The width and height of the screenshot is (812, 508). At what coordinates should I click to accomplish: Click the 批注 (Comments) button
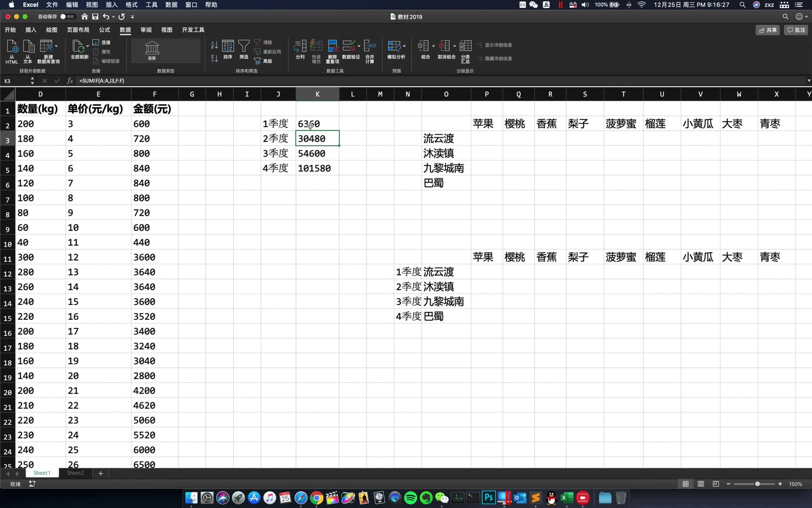(x=796, y=30)
